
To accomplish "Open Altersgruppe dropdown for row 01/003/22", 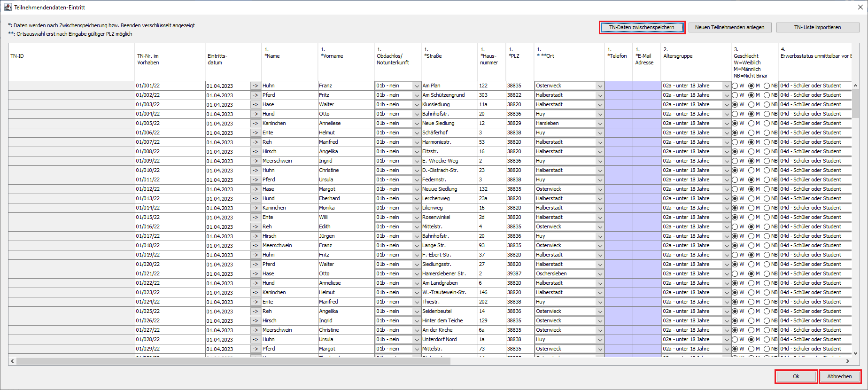I will coord(727,105).
